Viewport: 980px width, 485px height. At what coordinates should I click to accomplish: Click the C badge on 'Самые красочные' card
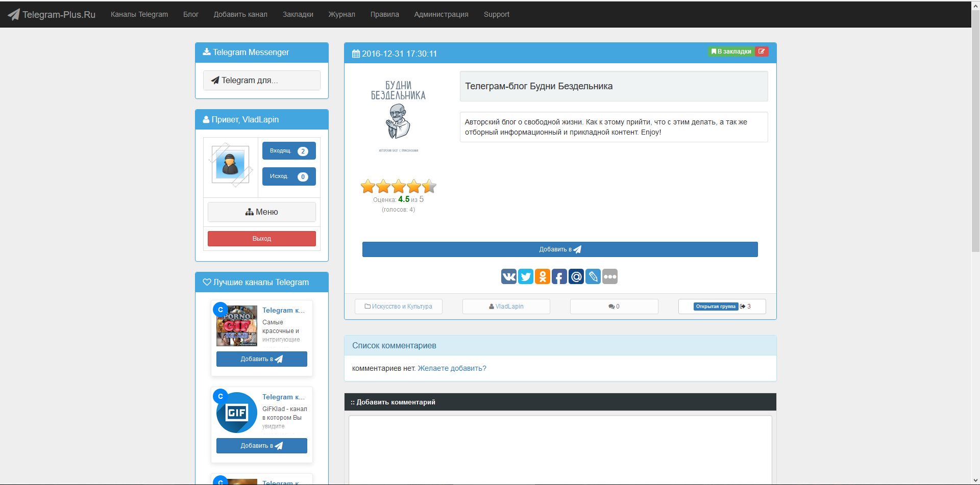click(220, 309)
